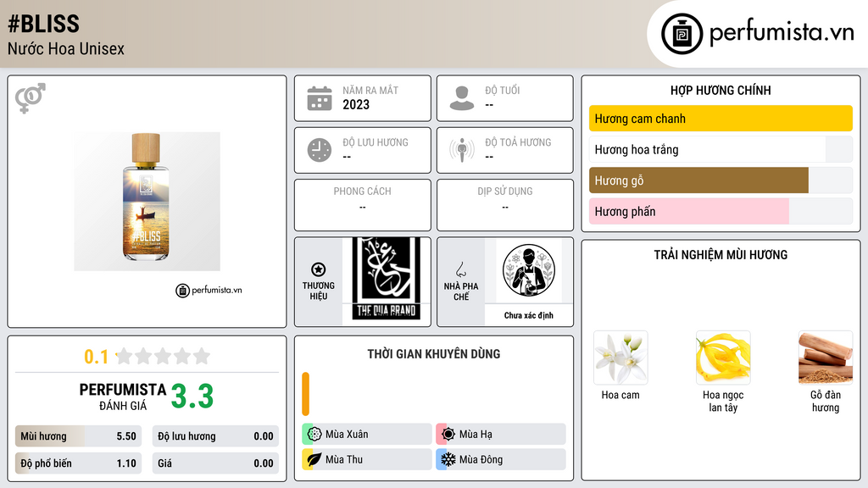Click the ĐỘ TOẢ HƯƠNG label
Viewport: 868px width, 488px height.
(518, 142)
